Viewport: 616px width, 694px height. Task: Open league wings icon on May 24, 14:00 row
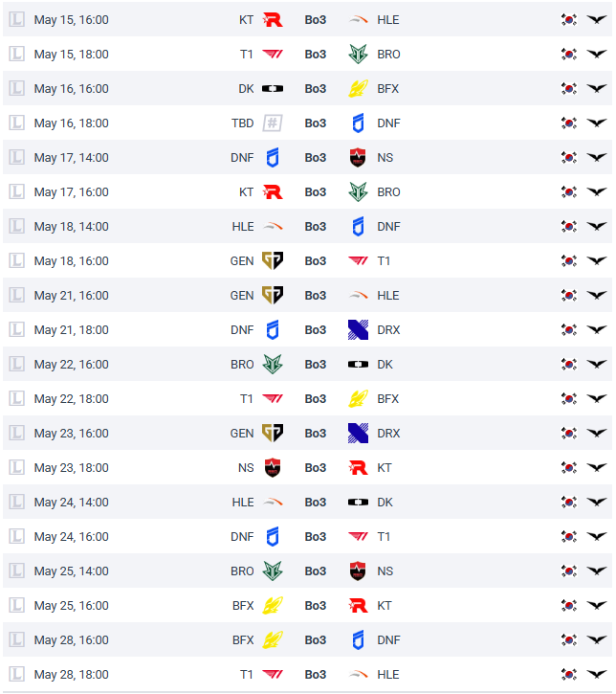[597, 503]
